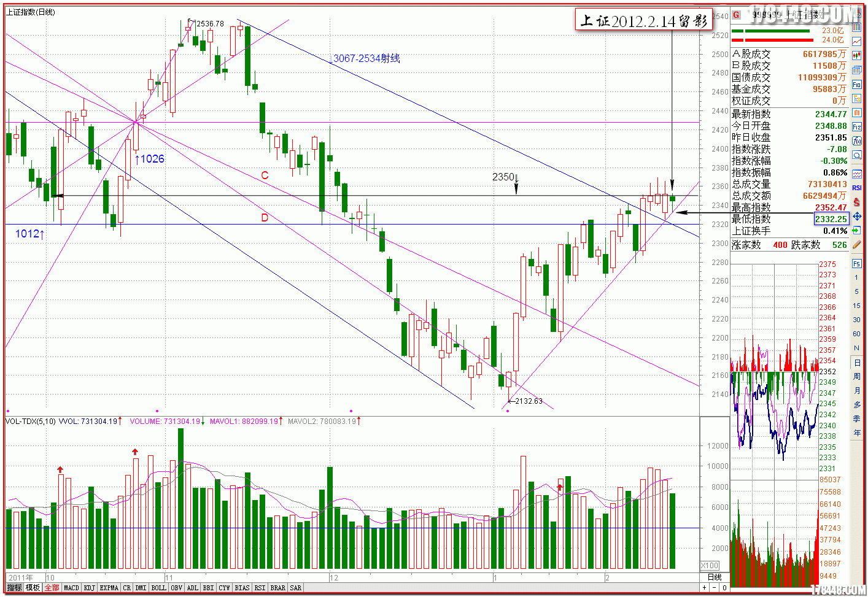Click the A股成交 row value
Screen dimensions: 868x597
point(824,54)
